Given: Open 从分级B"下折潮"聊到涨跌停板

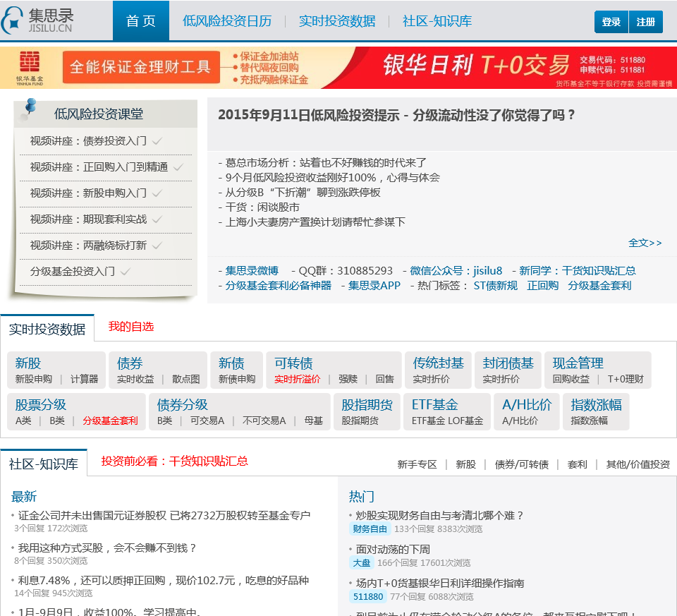Looking at the screenshot, I should [303, 192].
